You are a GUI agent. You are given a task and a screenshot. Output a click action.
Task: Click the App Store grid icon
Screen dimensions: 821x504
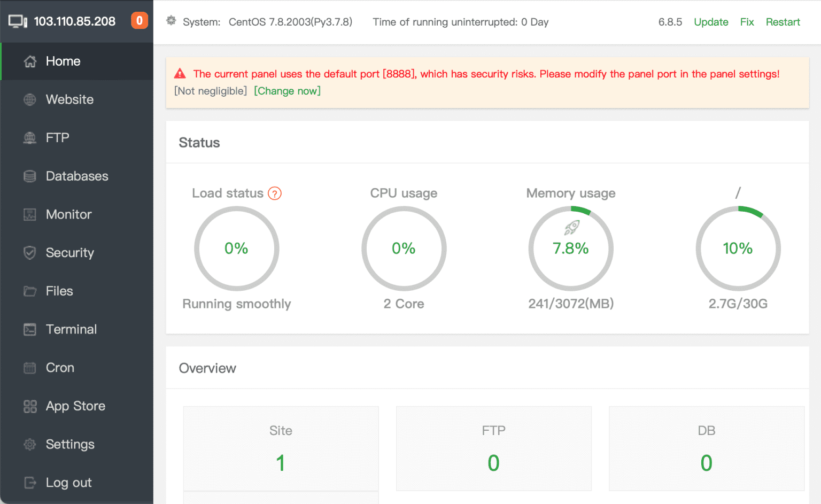(30, 406)
